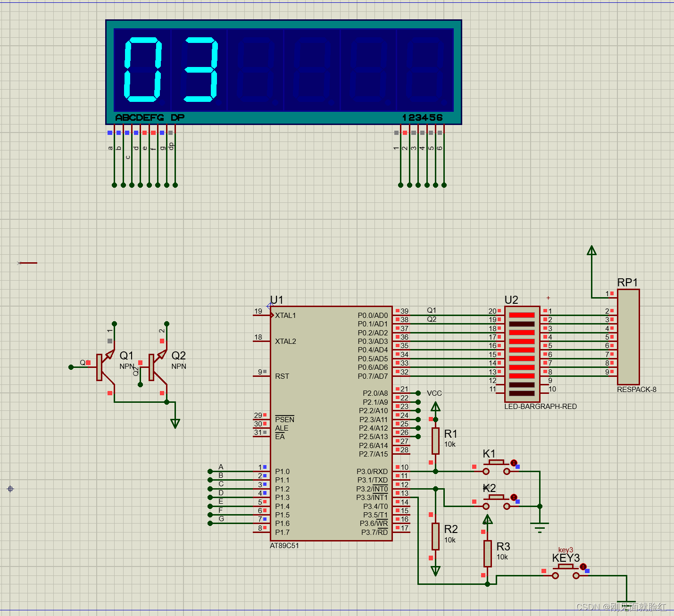Click the dark LED segment at pin 19
Screen dimensions: 674x616
tap(522, 324)
